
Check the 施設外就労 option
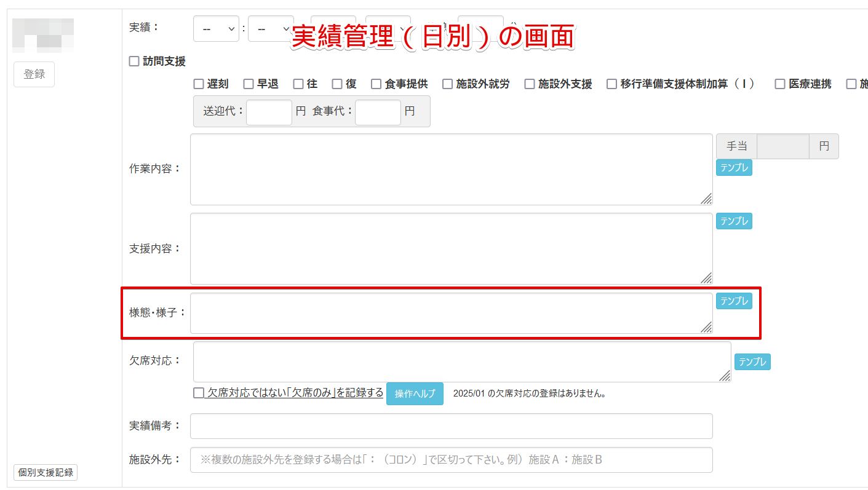click(x=447, y=84)
